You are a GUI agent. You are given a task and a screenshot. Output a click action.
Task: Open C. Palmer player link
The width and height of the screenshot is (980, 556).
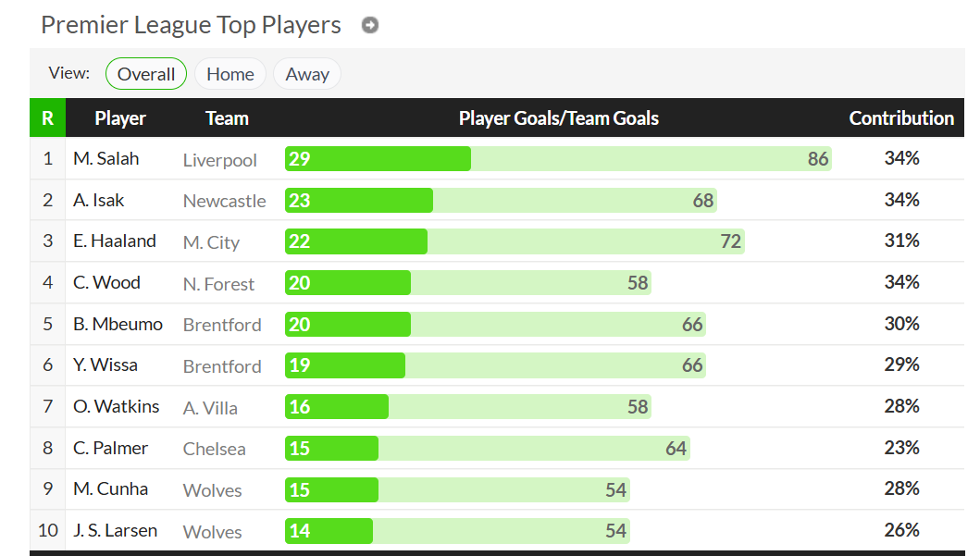110,448
